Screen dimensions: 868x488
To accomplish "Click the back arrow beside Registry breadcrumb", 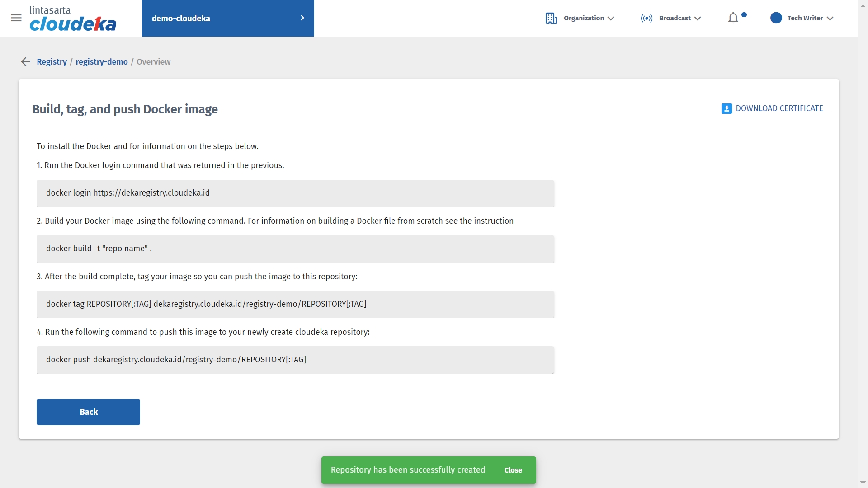I will point(26,62).
